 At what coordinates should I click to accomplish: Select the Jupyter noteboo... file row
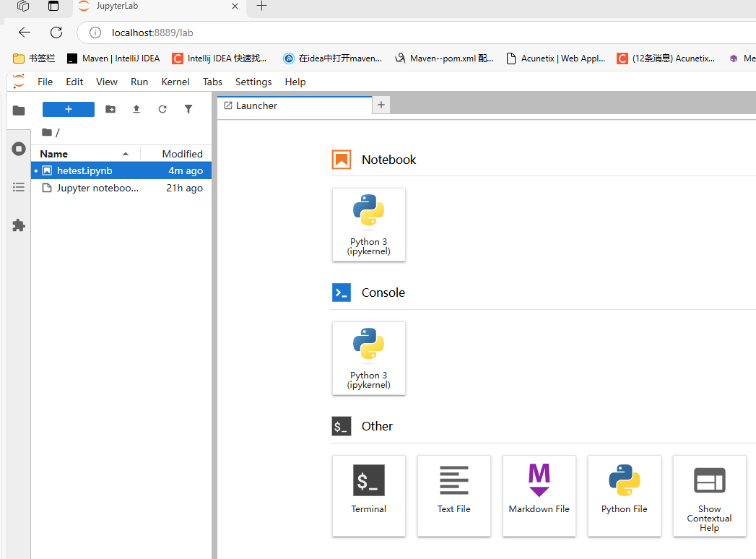[121, 188]
